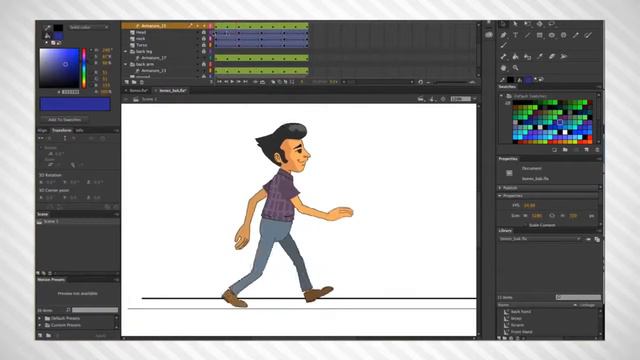The image size is (640, 360).
Task: Select the Ink Bottle tool
Action: pos(527,57)
